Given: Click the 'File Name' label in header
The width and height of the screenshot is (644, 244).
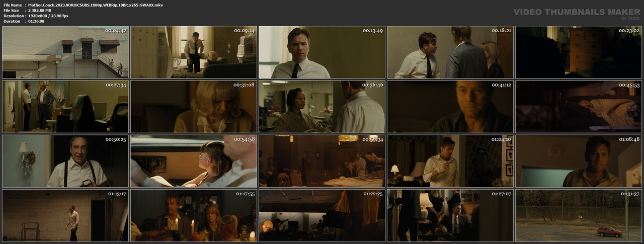Looking at the screenshot, I should [x=12, y=5].
